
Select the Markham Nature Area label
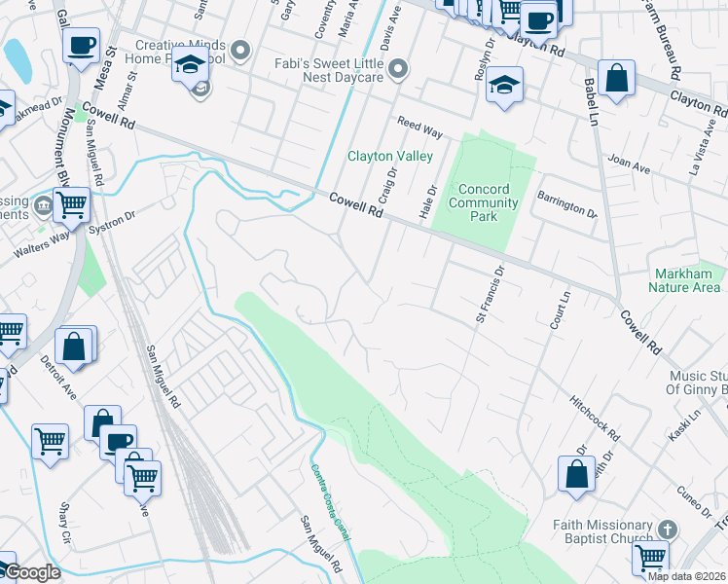684,280
